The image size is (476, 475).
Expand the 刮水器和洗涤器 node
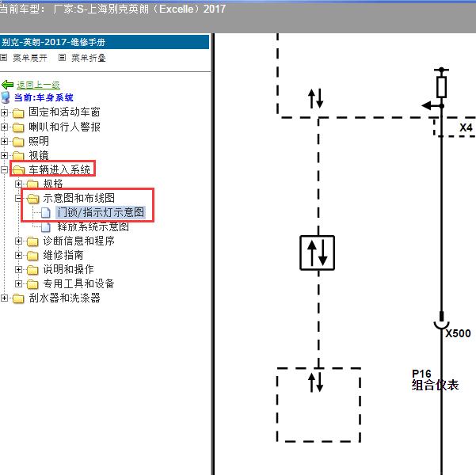[4, 298]
